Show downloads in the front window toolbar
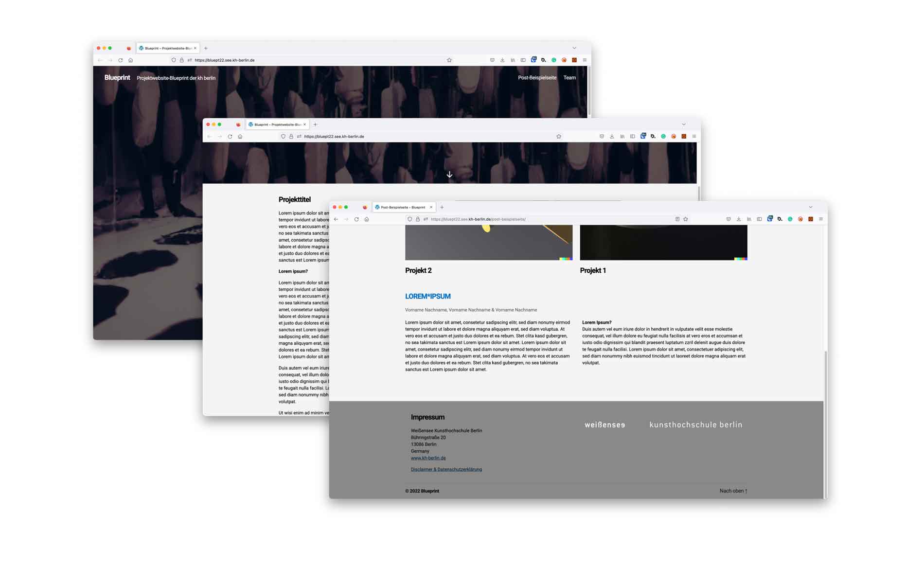 coord(738,219)
